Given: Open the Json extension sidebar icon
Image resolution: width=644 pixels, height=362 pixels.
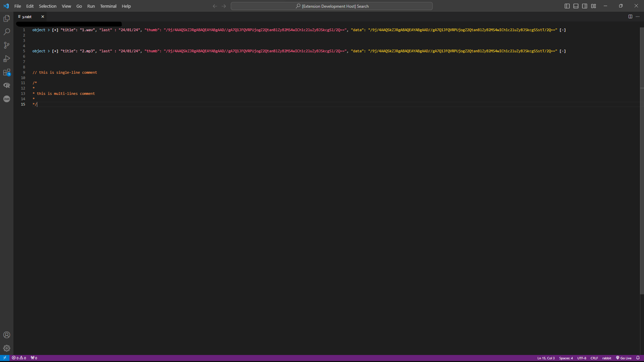Looking at the screenshot, I should click(7, 99).
